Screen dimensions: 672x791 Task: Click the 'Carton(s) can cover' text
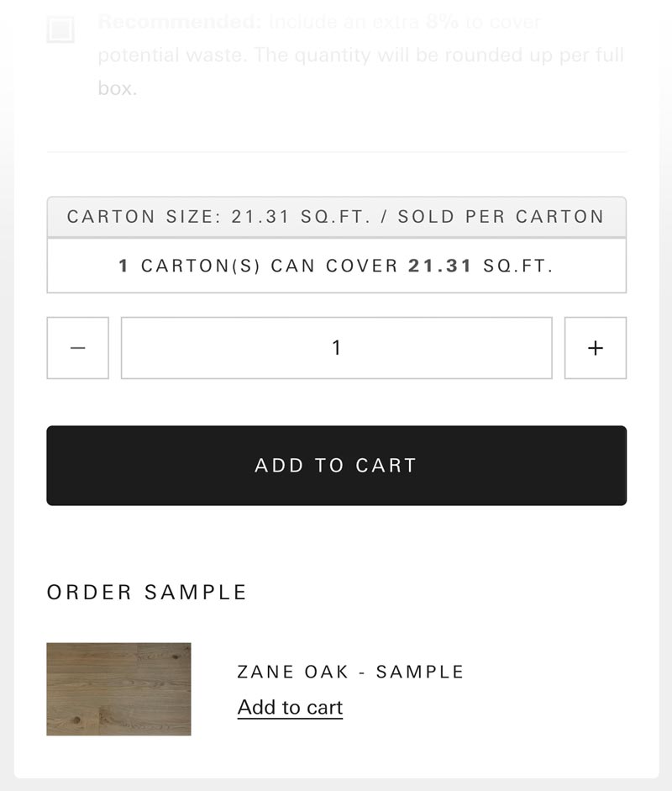click(269, 266)
